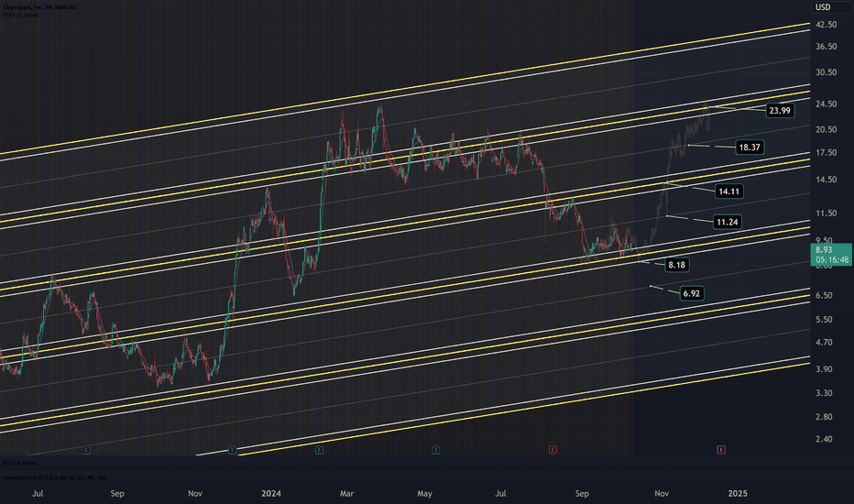This screenshot has width=854, height=504.
Task: Click 4.70 on the price scale
Action: 824,343
